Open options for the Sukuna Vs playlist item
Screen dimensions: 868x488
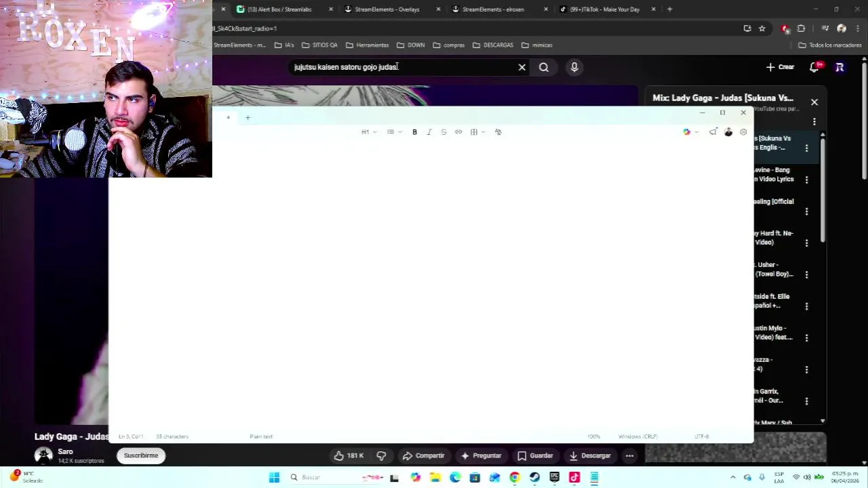point(806,148)
